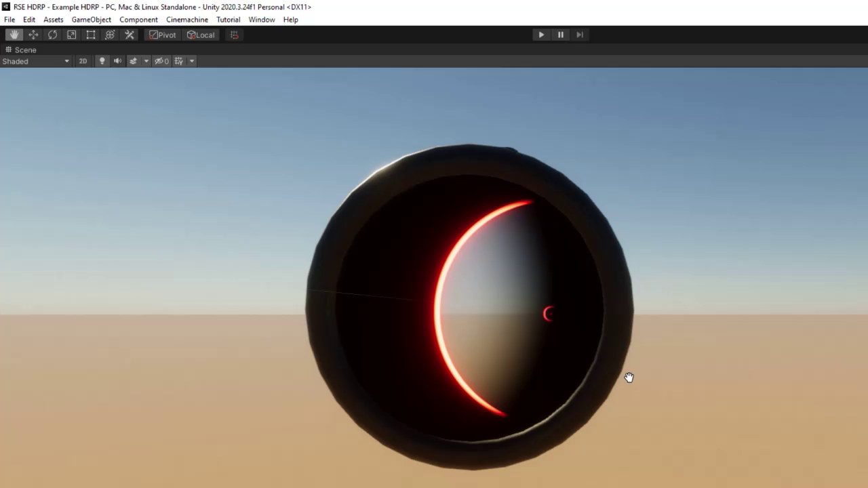Switch to the Scene tab
The width and height of the screenshot is (868, 488).
(x=21, y=49)
